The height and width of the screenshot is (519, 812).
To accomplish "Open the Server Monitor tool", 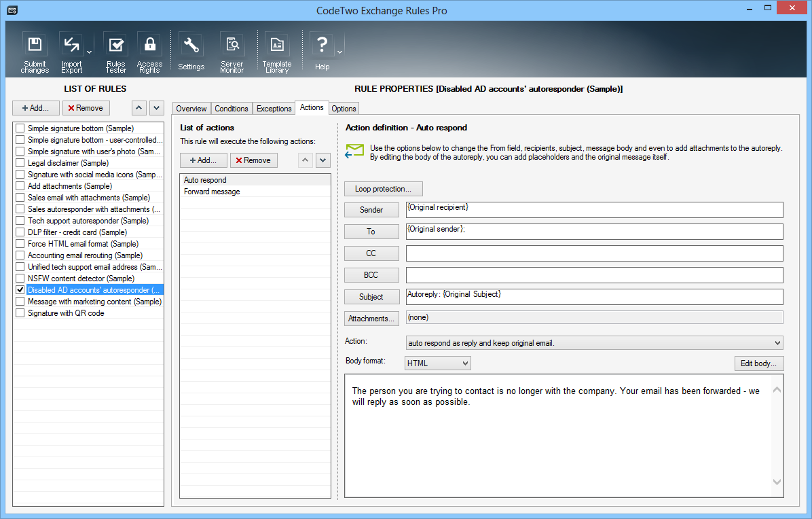I will [232, 46].
